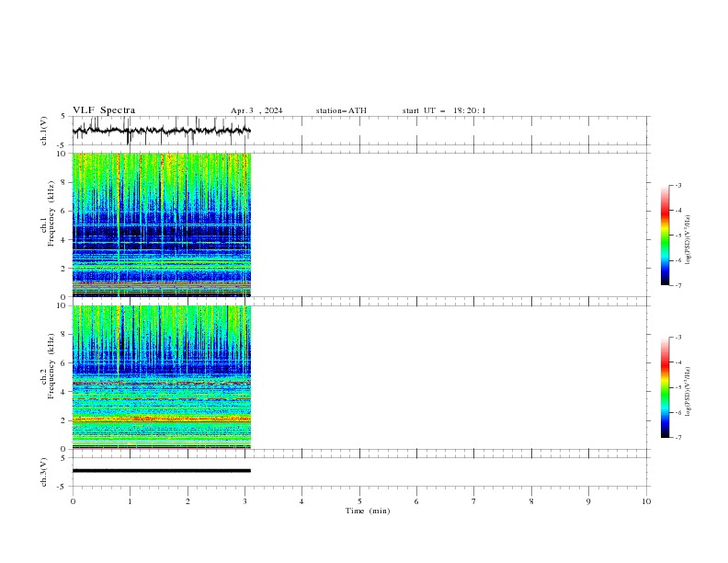Click the 'VLF Spectra' plot title
This screenshot has width=728, height=563.
[x=104, y=110]
